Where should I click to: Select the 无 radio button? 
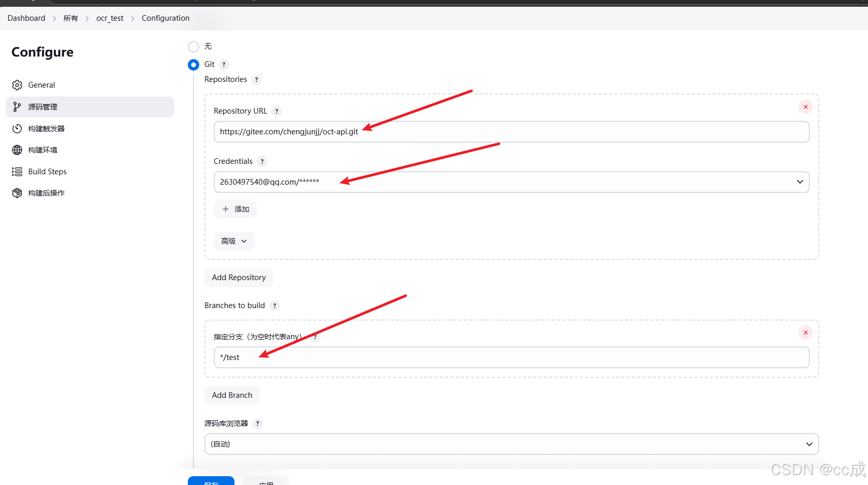[193, 47]
